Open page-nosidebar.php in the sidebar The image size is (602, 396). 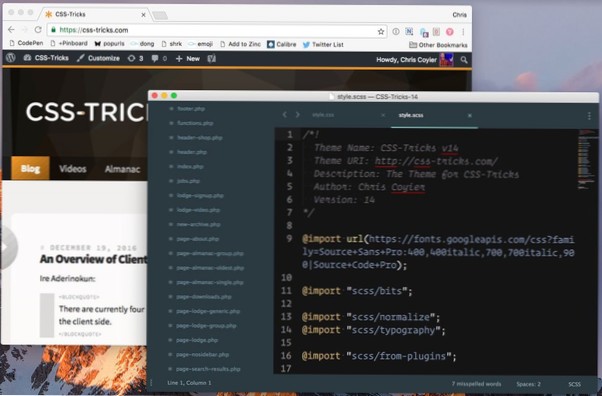[202, 355]
